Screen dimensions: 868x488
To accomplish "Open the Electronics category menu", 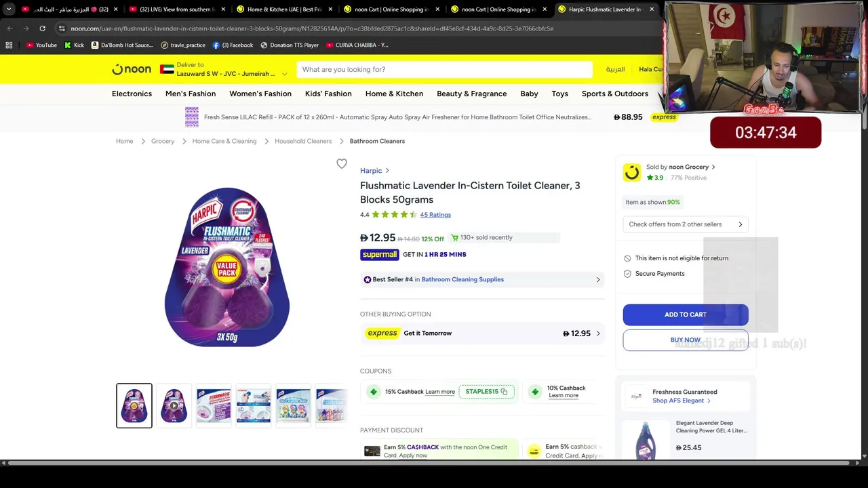I will point(132,94).
